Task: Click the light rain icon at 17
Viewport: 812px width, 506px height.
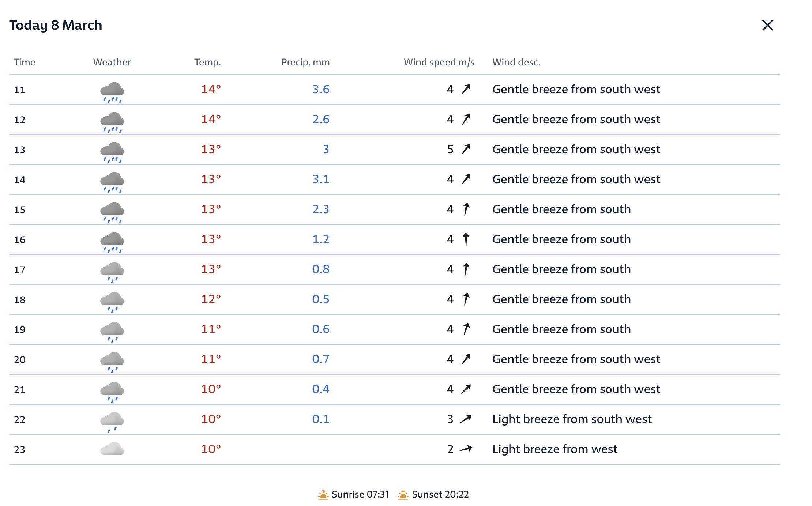Action: click(x=112, y=272)
